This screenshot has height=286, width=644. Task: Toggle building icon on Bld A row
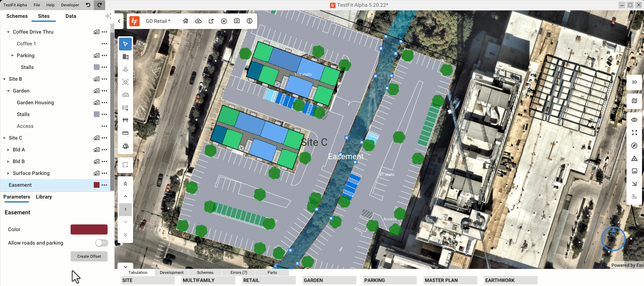[x=96, y=150]
